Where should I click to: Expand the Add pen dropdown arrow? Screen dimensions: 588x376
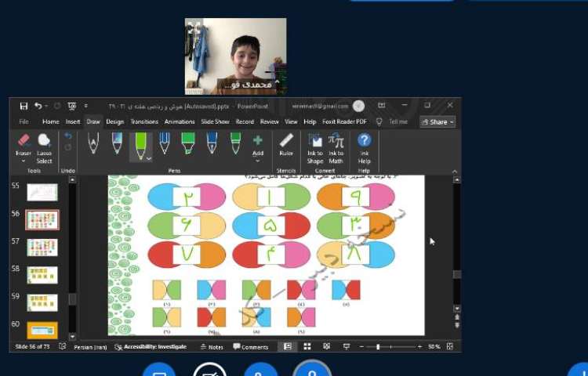pyautogui.click(x=258, y=161)
